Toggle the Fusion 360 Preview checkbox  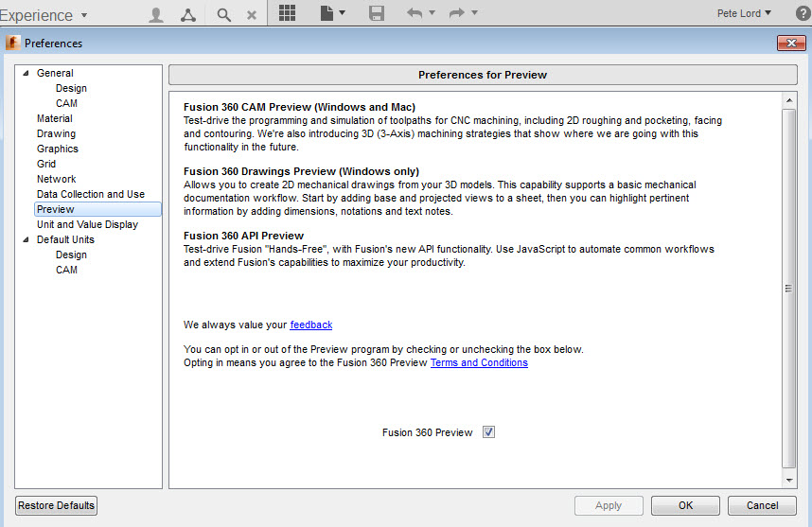coord(488,431)
